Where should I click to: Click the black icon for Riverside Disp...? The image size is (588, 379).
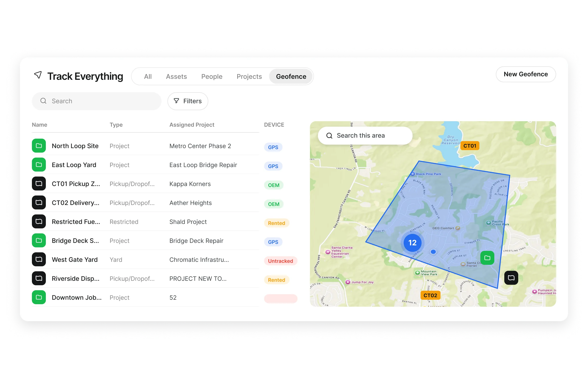39,278
